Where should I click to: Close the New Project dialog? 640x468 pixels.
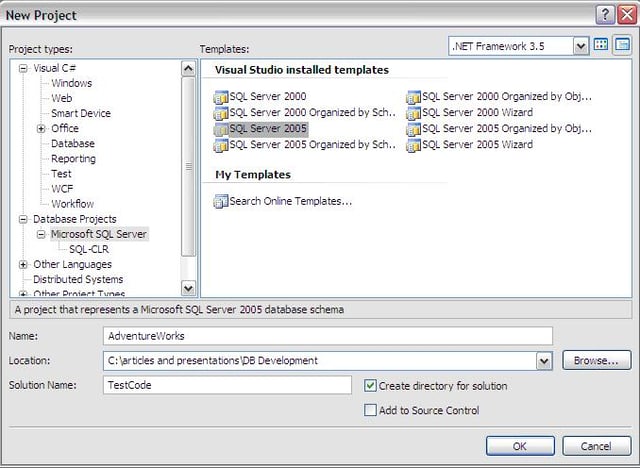[627, 15]
